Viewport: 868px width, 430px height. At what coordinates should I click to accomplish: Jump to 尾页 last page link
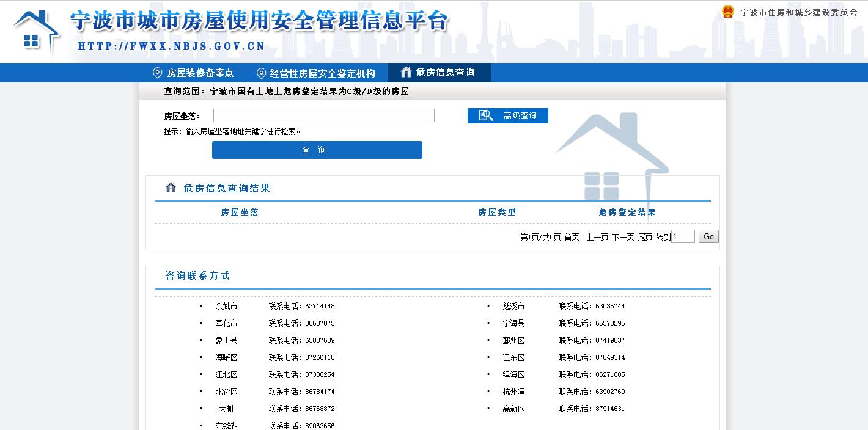(645, 237)
